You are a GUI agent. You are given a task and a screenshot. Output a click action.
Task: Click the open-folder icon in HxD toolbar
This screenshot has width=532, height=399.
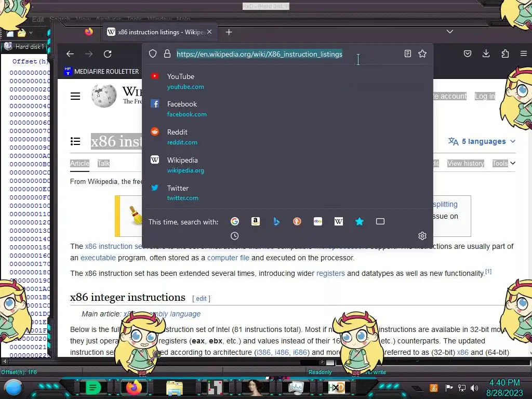(x=22, y=33)
